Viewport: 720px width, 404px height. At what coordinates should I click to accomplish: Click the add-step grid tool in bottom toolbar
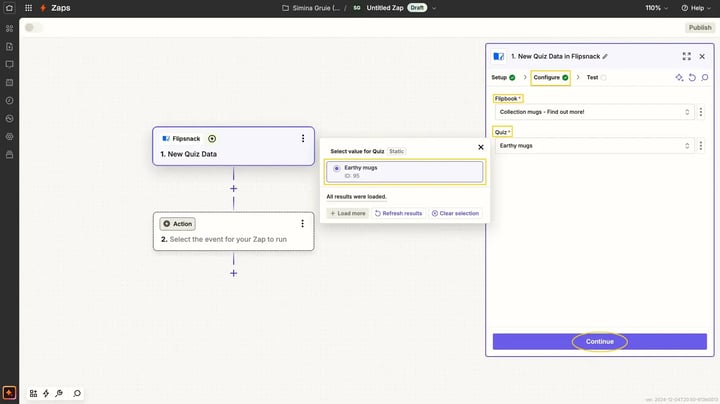(33, 393)
